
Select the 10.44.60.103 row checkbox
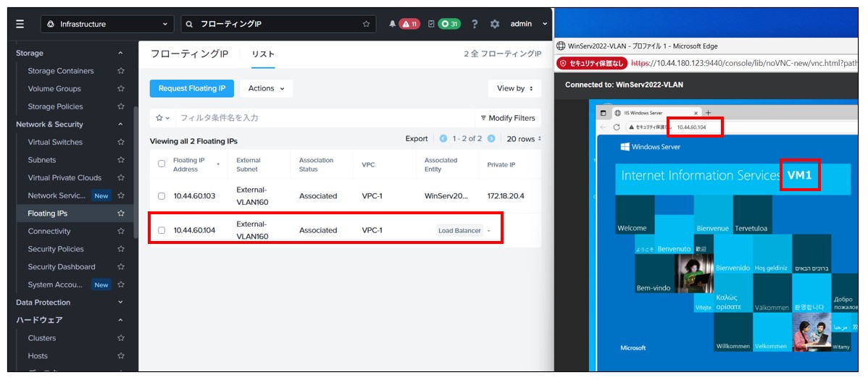coord(162,196)
